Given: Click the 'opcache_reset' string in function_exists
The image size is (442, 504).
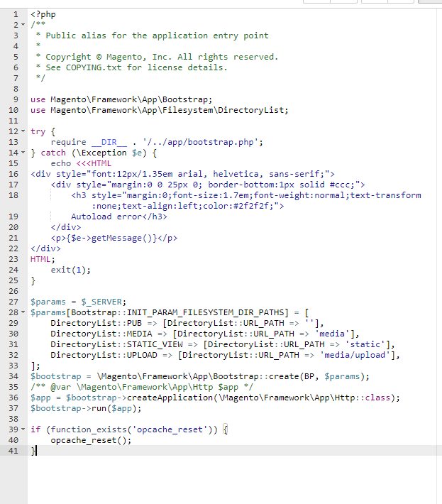Looking at the screenshot, I should tap(170, 429).
